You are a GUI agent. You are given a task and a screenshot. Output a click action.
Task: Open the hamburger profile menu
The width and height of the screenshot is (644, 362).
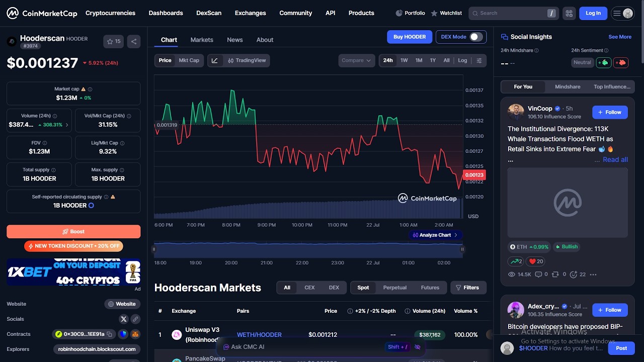click(x=622, y=13)
